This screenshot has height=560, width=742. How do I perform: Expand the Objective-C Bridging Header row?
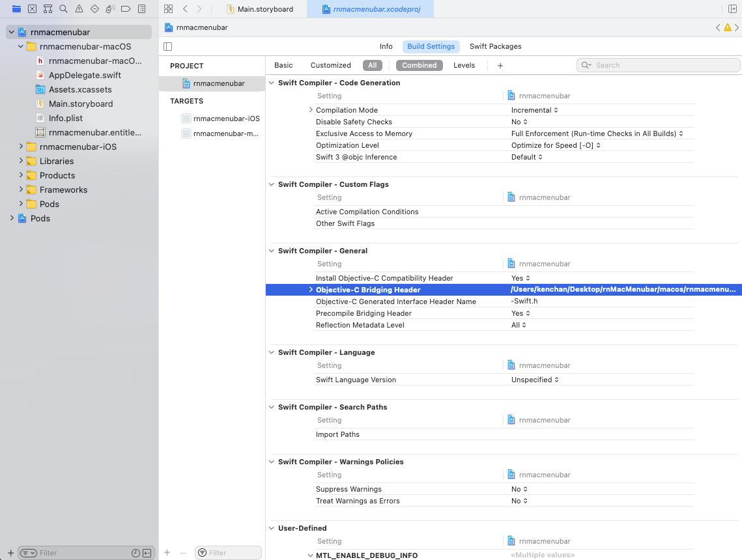(311, 290)
